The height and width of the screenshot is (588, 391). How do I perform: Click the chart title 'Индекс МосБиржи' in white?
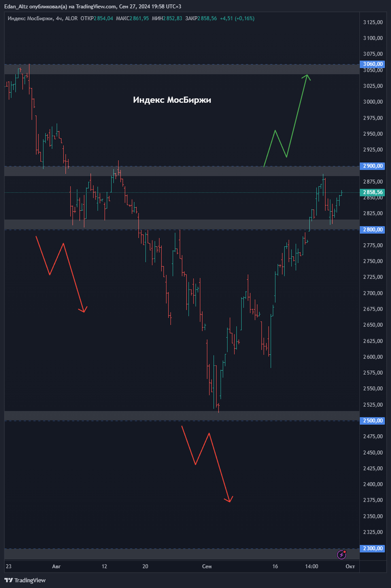pyautogui.click(x=172, y=100)
